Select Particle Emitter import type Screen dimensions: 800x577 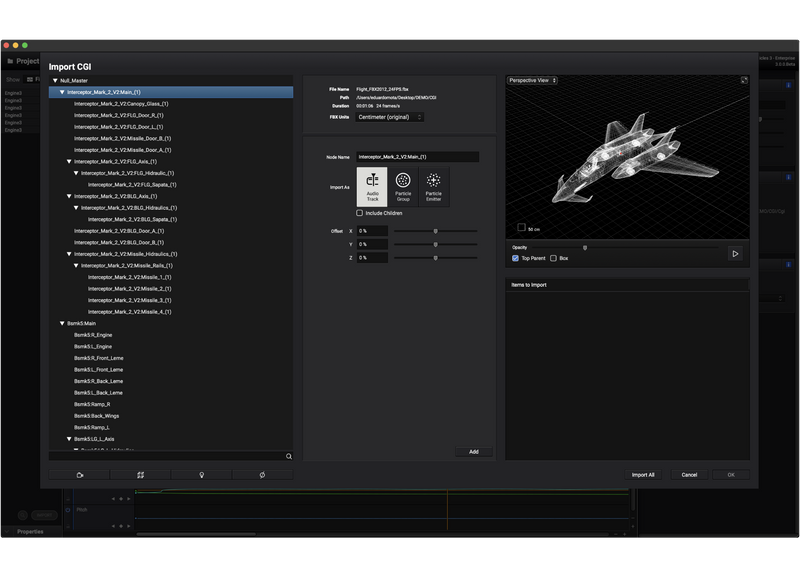click(433, 186)
